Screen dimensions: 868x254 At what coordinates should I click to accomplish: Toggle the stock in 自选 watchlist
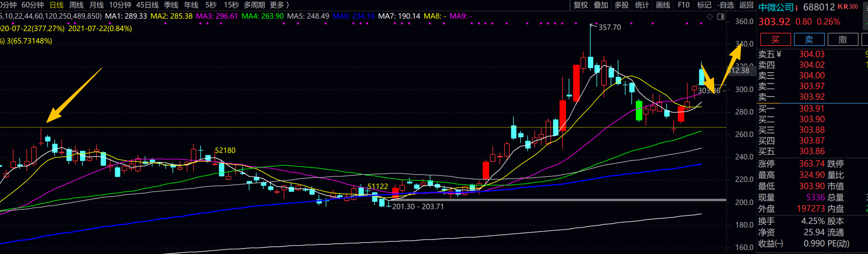coord(726,5)
